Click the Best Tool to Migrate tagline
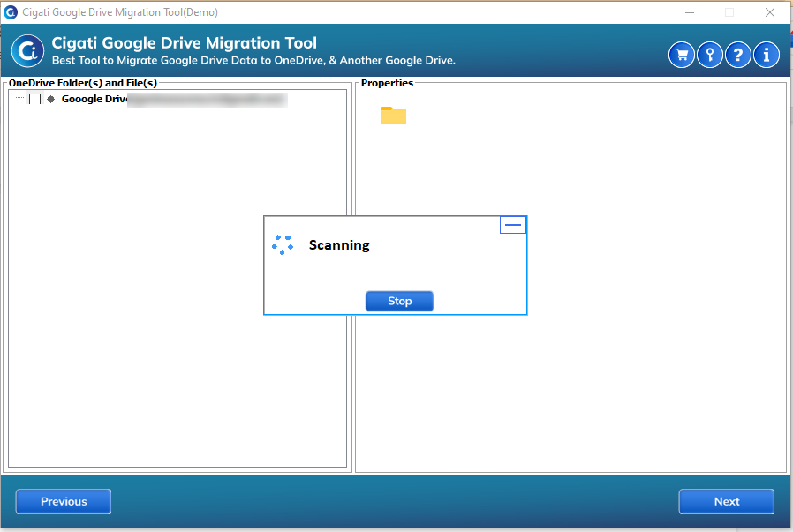Screen dimensions: 793x532 (x=253, y=61)
